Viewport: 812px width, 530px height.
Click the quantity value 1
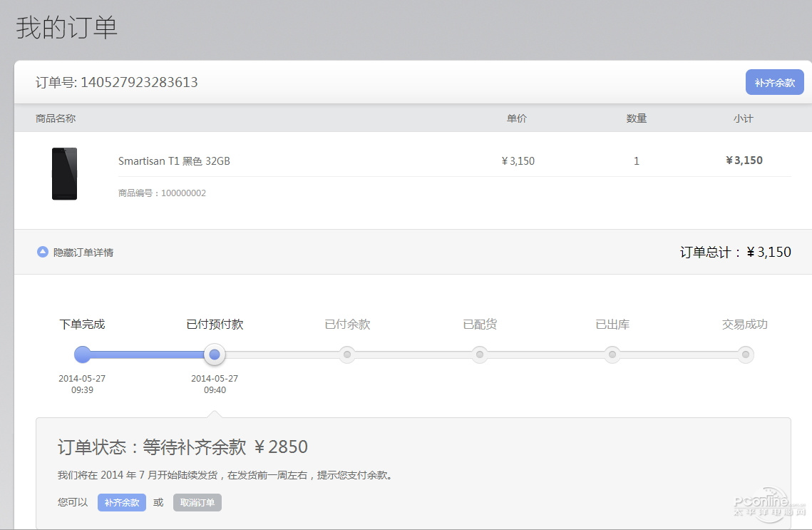(637, 161)
